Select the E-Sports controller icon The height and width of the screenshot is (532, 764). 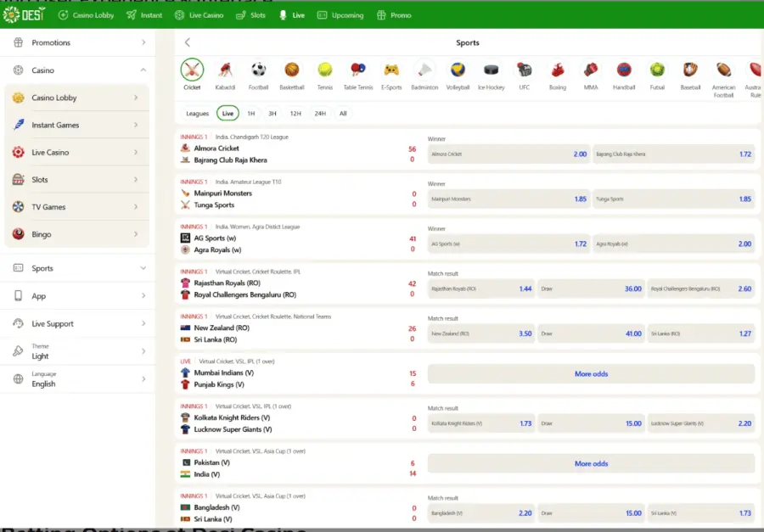391,70
